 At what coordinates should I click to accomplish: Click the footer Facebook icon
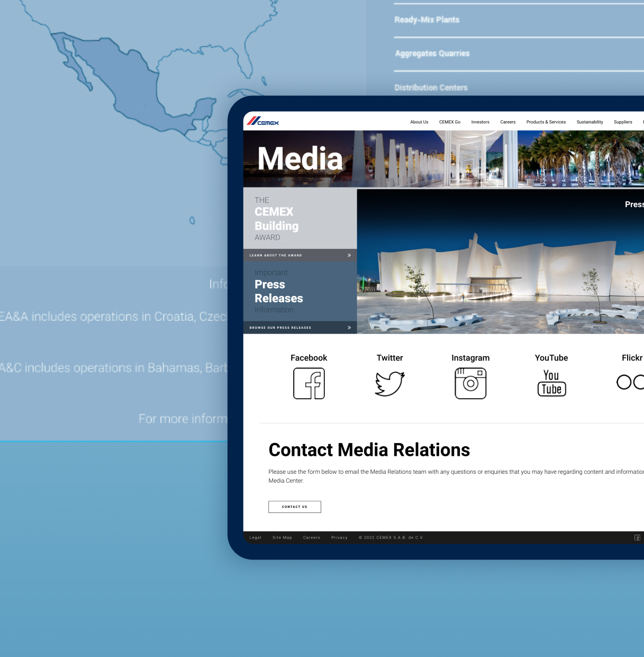click(x=637, y=537)
